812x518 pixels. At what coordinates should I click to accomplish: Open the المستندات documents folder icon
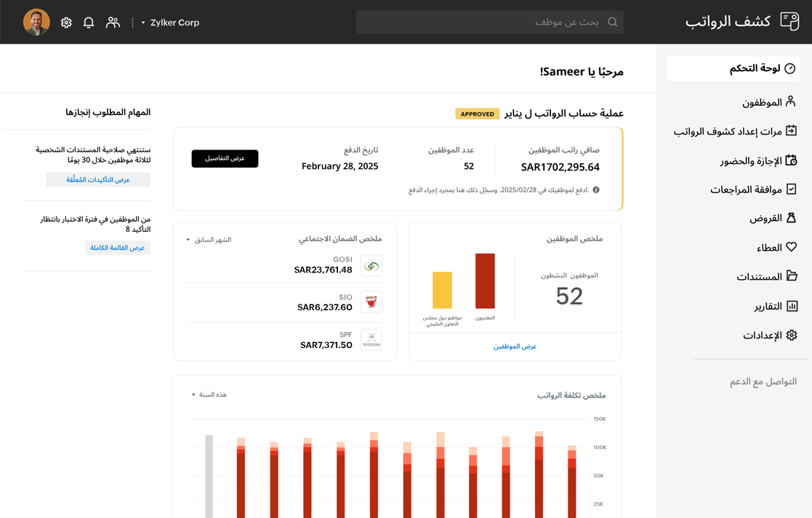coord(792,275)
